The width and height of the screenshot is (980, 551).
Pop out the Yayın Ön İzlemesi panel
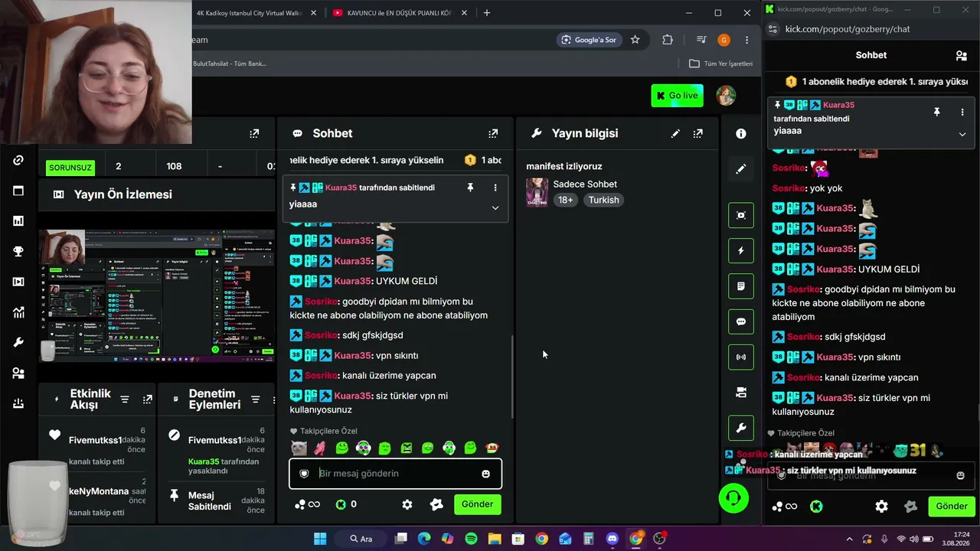click(254, 133)
